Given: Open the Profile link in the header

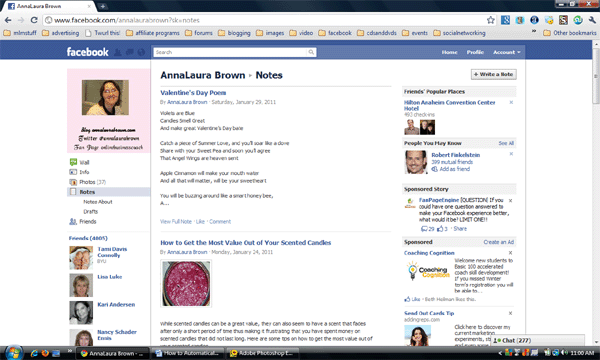Looking at the screenshot, I should 475,52.
